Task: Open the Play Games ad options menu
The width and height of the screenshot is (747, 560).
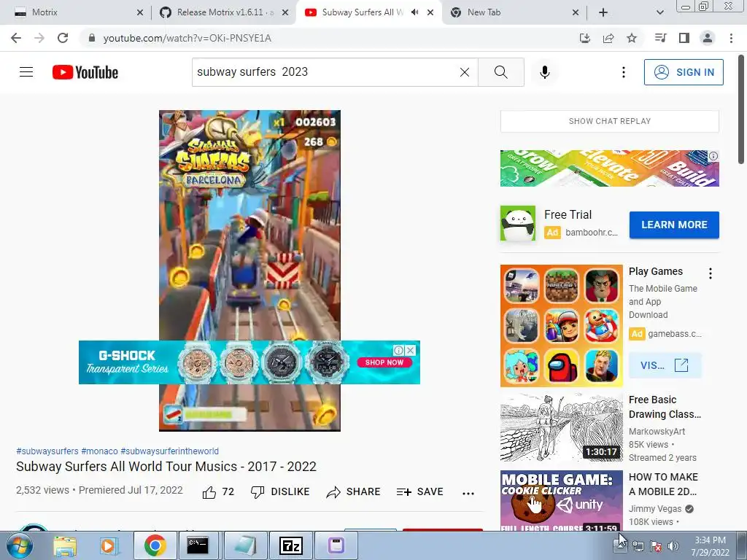Action: pyautogui.click(x=711, y=273)
